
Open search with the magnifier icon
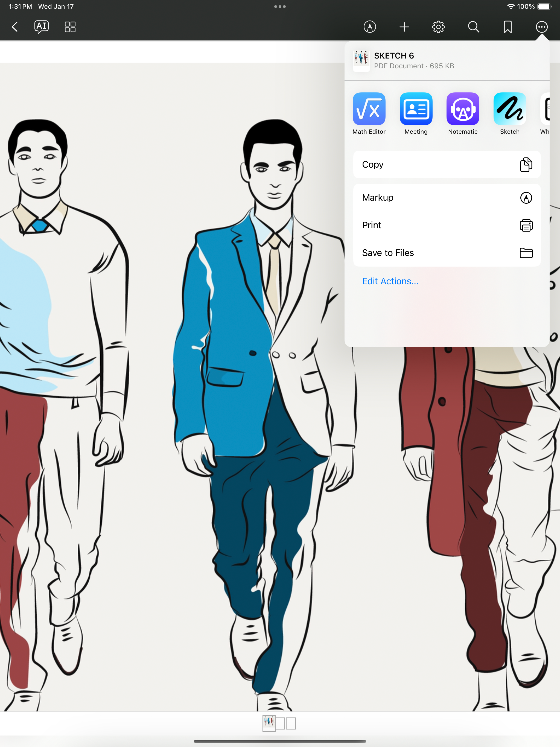click(x=473, y=27)
